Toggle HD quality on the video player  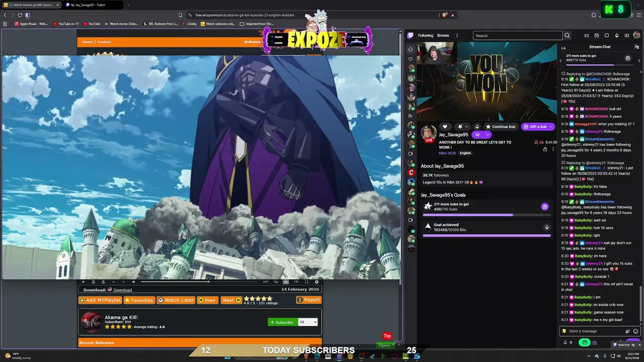coord(296,282)
